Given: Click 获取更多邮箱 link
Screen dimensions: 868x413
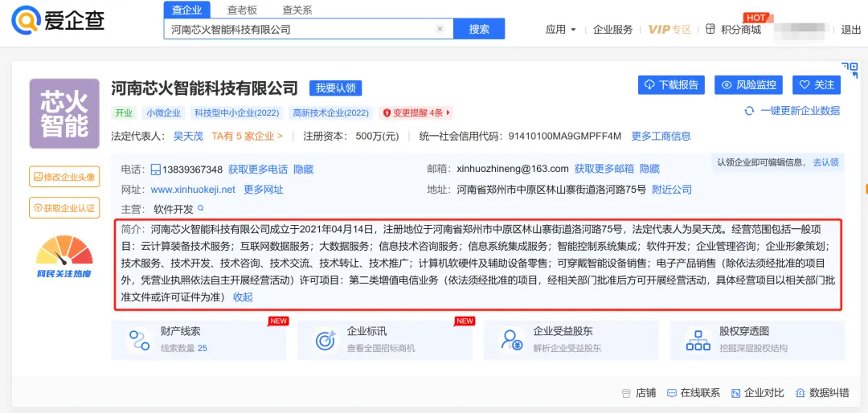Looking at the screenshot, I should [x=604, y=169].
